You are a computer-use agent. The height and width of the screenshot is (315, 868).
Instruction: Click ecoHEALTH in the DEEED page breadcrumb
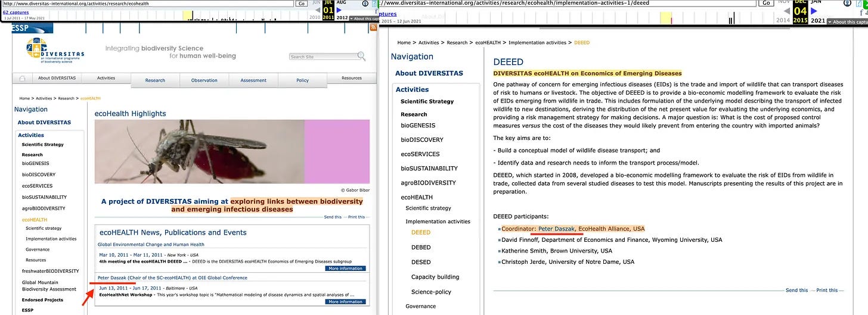click(x=489, y=43)
